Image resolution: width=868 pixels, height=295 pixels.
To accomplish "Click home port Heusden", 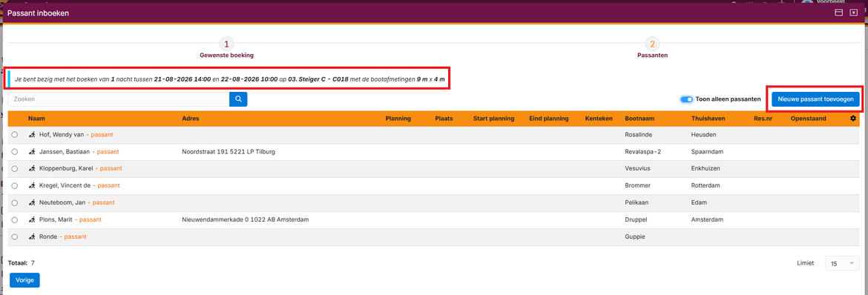I will click(703, 134).
